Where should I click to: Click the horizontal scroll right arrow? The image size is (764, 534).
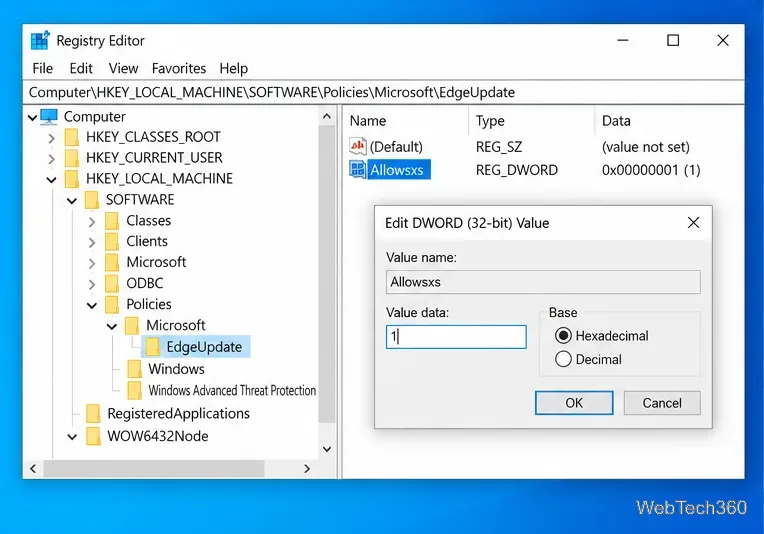306,469
